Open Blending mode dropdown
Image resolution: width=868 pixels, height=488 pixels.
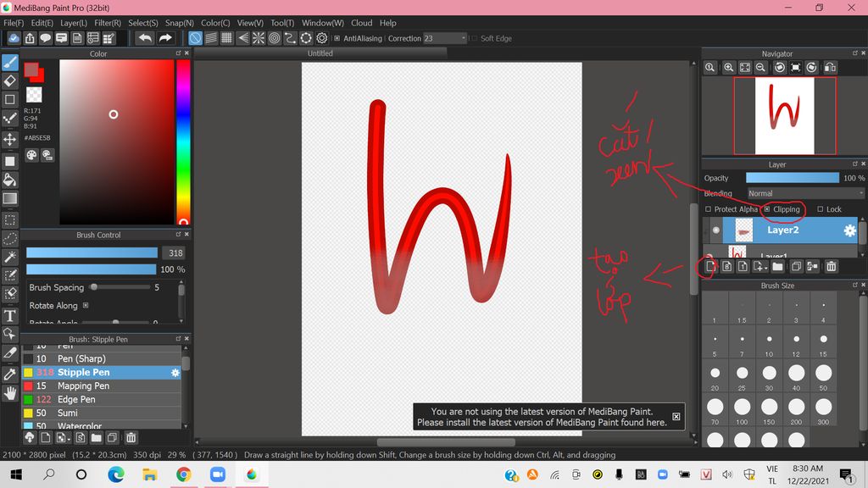click(x=805, y=193)
